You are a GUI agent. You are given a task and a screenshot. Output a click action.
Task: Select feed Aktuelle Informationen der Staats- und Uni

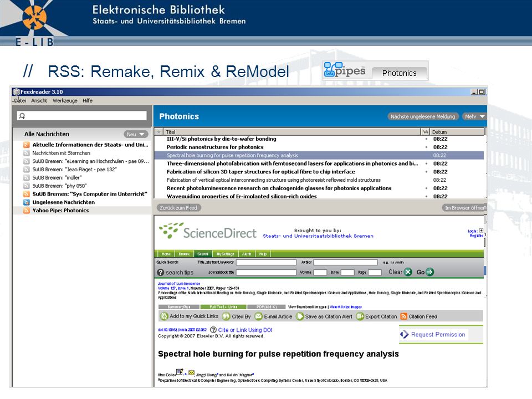click(x=90, y=145)
